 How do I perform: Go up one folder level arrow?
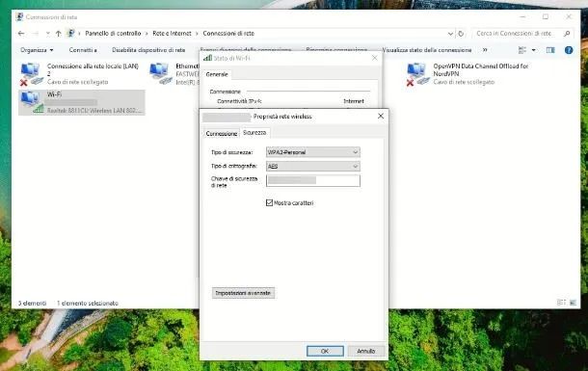pos(58,34)
